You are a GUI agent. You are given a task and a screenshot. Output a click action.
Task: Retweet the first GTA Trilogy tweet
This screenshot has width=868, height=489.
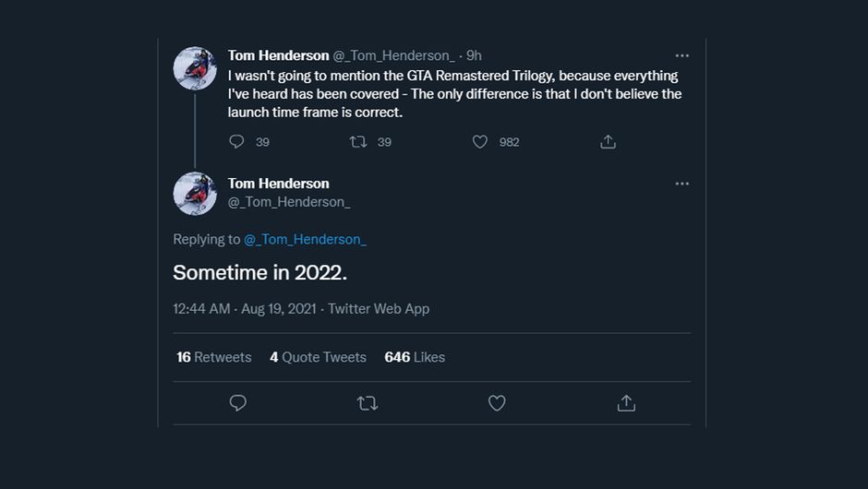[358, 141]
